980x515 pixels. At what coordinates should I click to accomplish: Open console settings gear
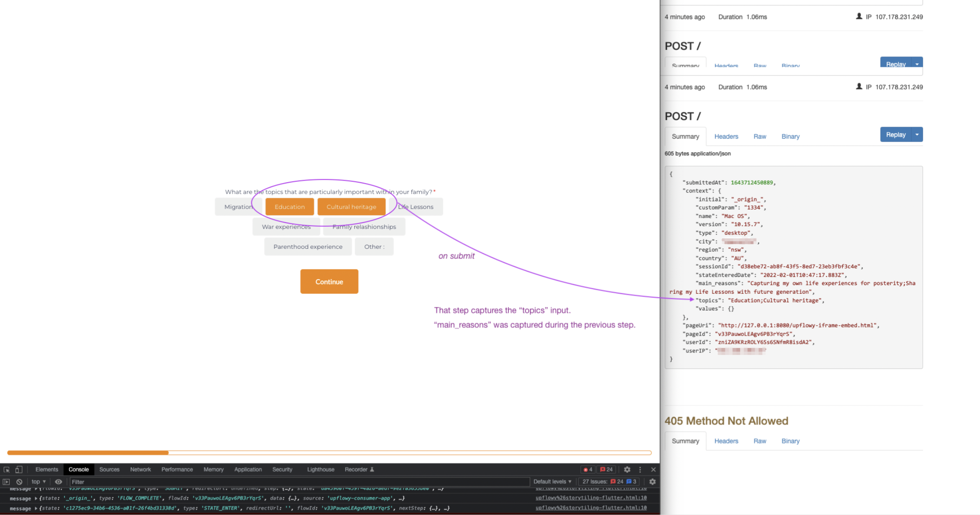tap(652, 482)
